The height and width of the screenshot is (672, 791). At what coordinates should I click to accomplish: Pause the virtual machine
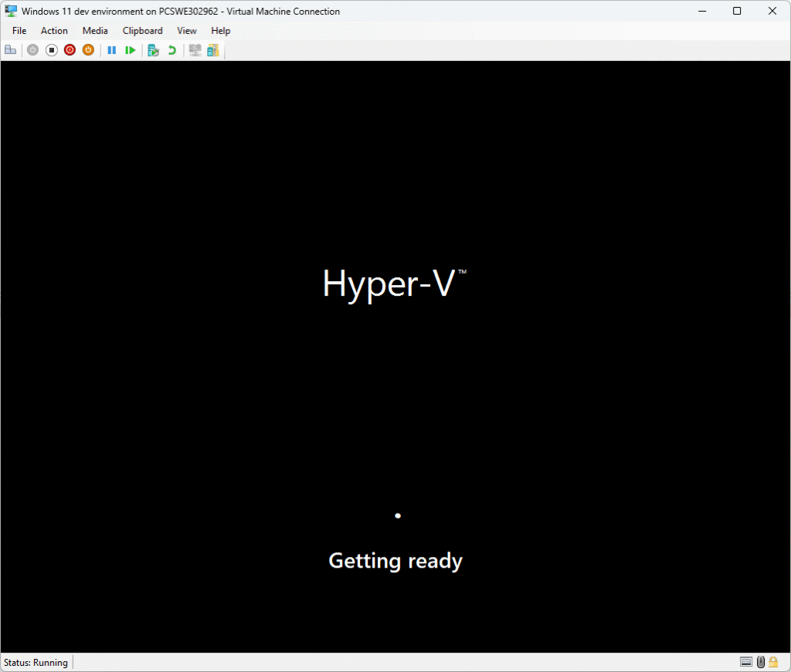point(112,50)
